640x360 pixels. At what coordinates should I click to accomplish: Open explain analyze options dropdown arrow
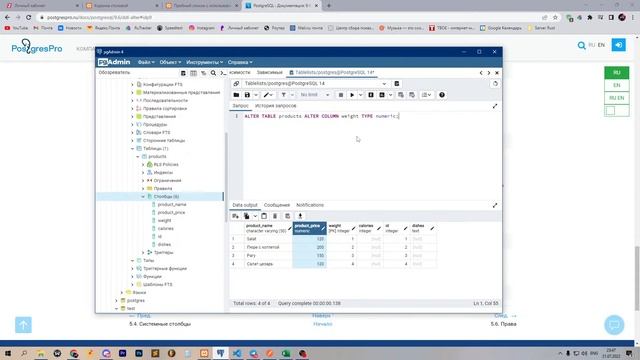point(391,95)
